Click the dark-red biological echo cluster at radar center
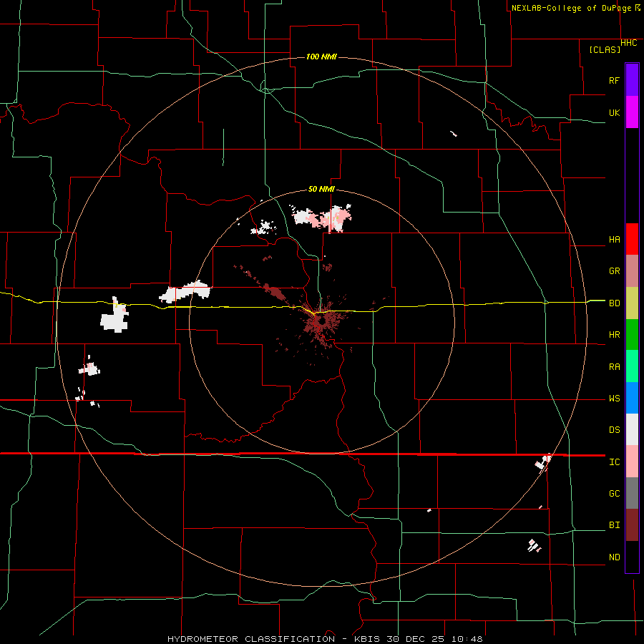The height and width of the screenshot is (644, 644). (x=323, y=323)
